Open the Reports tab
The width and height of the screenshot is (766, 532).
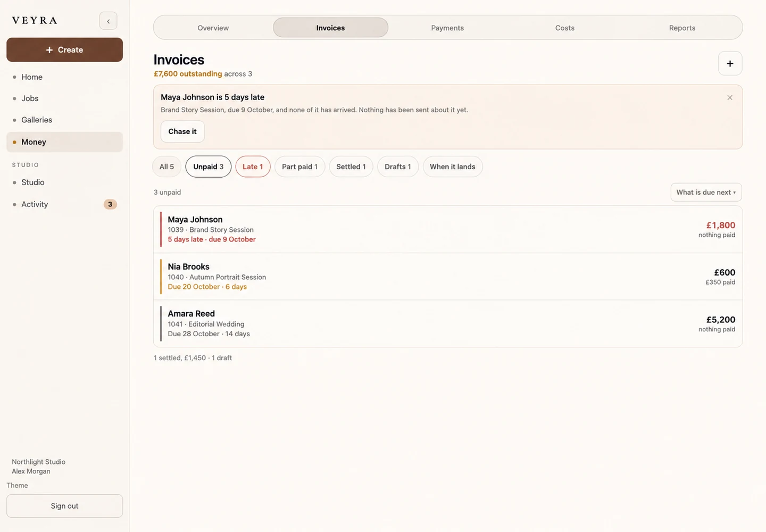(682, 28)
